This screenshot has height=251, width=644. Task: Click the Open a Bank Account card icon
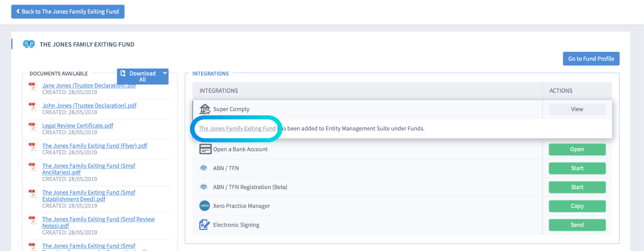click(x=205, y=149)
